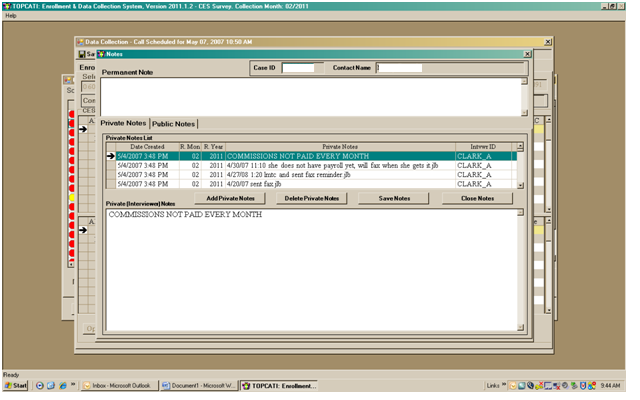
Task: Open the Help menu
Action: tap(11, 16)
